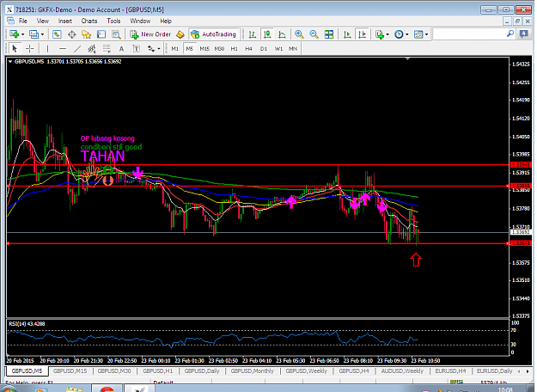This screenshot has height=392, width=537.
Task: Switch to the W1 timeframe
Action: pyautogui.click(x=278, y=49)
